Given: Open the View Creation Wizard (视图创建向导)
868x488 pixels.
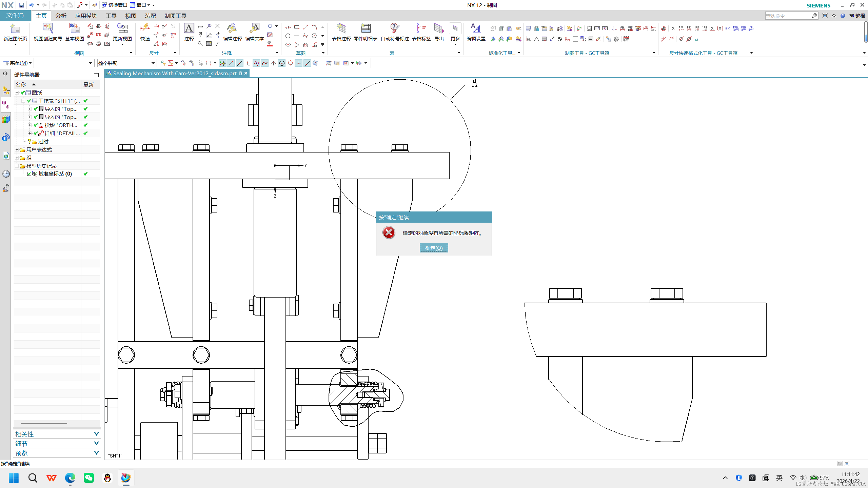Looking at the screenshot, I should pos(48,29).
